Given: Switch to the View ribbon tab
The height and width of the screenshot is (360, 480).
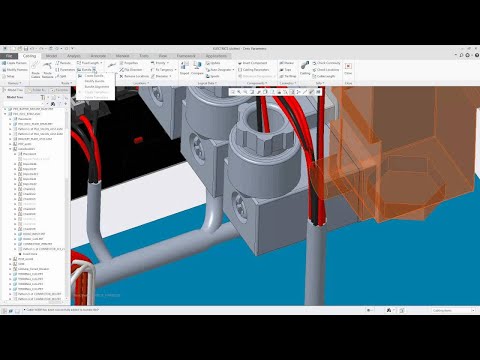Looking at the screenshot, I should tap(162, 56).
